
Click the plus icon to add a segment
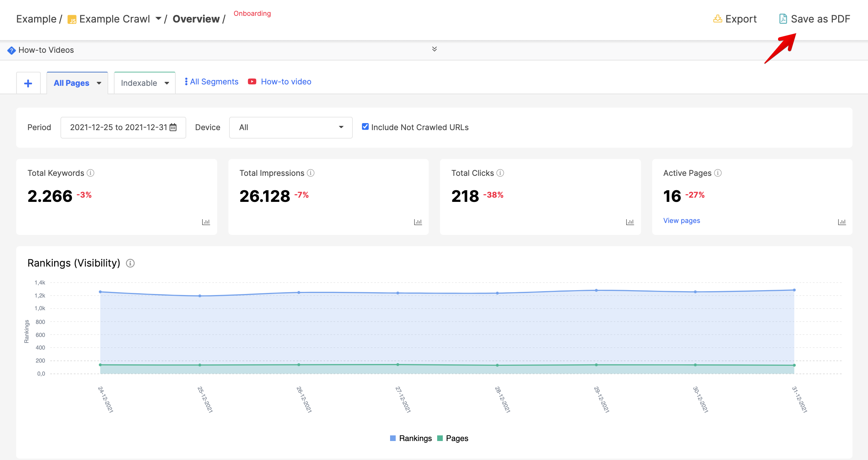[28, 83]
